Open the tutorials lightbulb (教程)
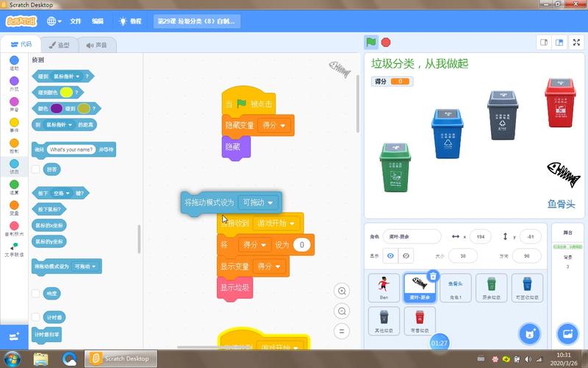 coord(130,21)
